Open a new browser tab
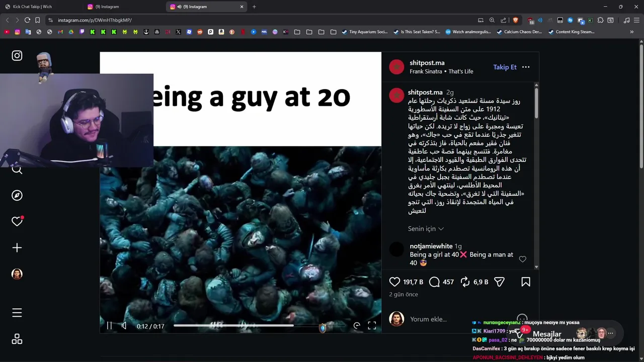The image size is (644, 362). point(254,7)
